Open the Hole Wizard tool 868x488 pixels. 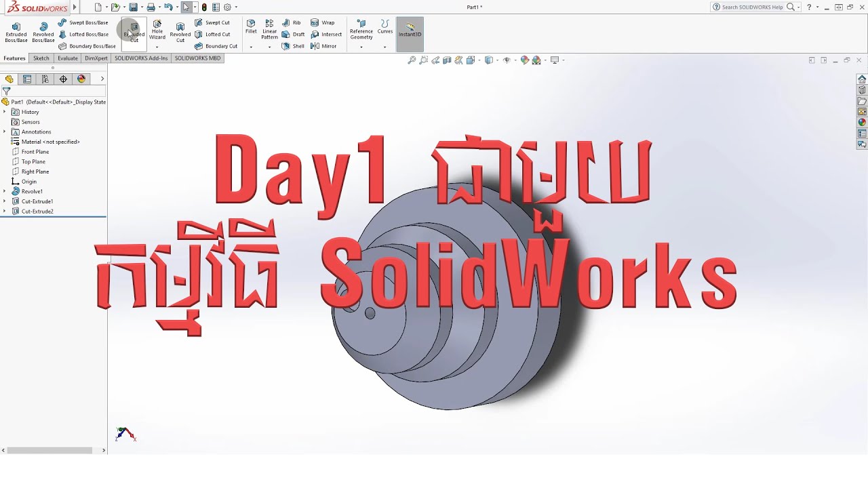[x=157, y=30]
